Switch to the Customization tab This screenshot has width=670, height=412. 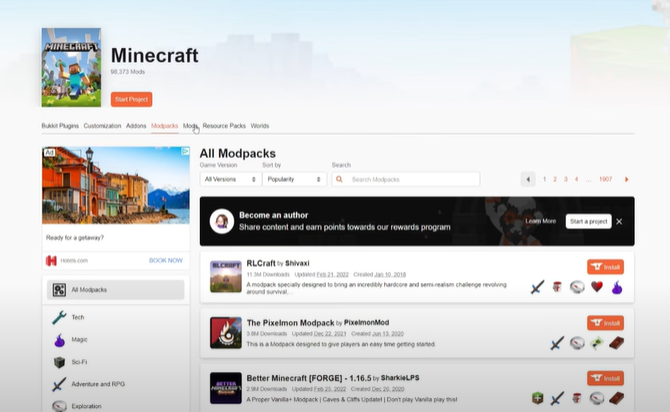click(x=102, y=126)
